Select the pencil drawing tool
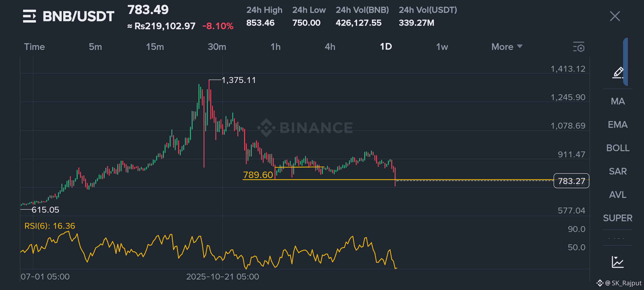The image size is (644, 290). click(618, 73)
